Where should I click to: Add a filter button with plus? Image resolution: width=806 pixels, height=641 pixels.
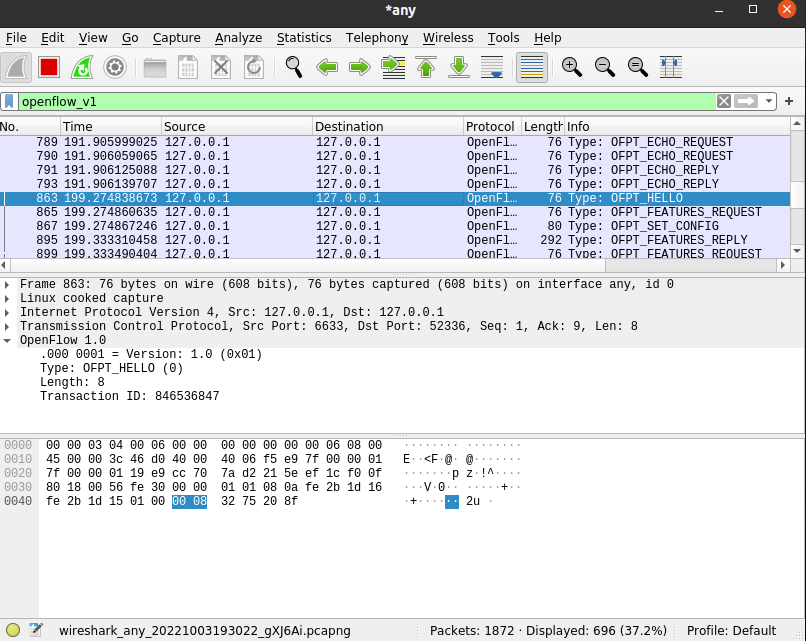[789, 101]
